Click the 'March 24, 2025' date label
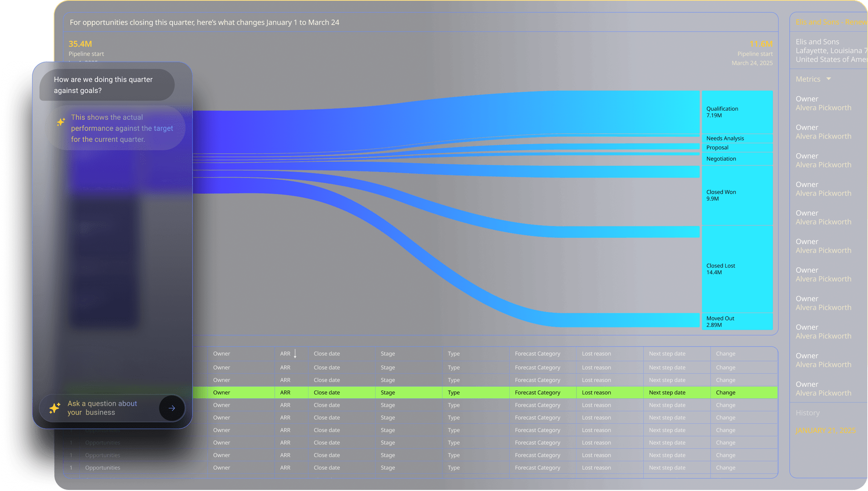The width and height of the screenshot is (868, 491). click(x=752, y=63)
